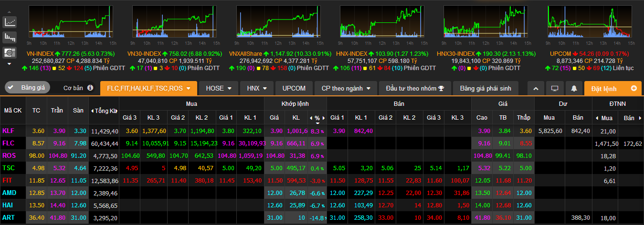Select stock symbol FIT

pyautogui.click(x=8, y=180)
